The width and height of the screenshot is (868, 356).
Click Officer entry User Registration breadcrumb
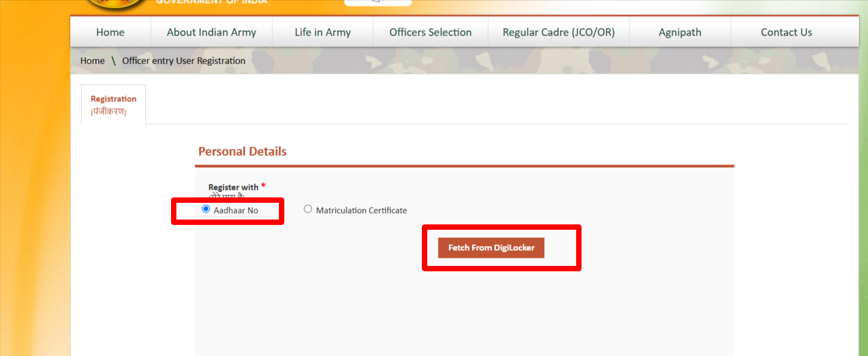183,61
